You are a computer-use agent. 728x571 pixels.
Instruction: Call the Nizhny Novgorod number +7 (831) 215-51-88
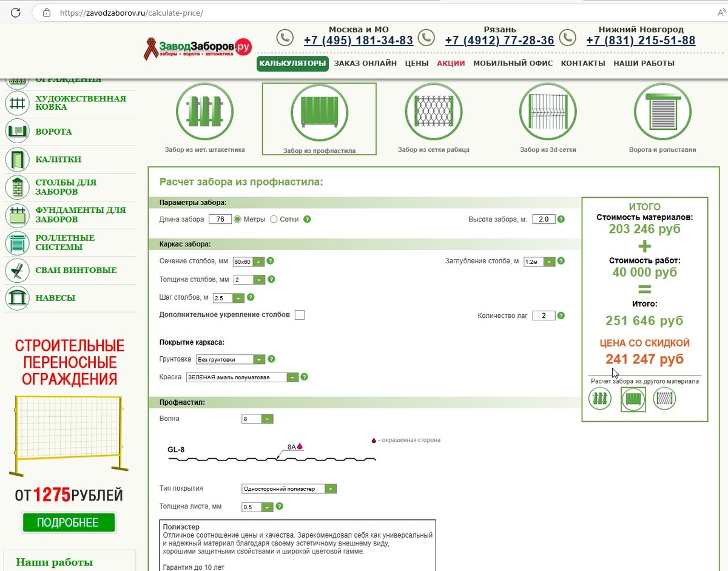(641, 41)
